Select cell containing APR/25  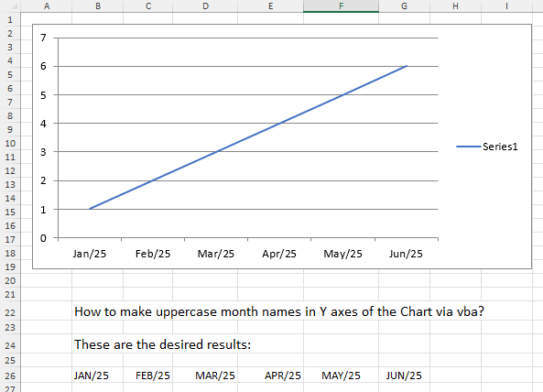click(270, 376)
